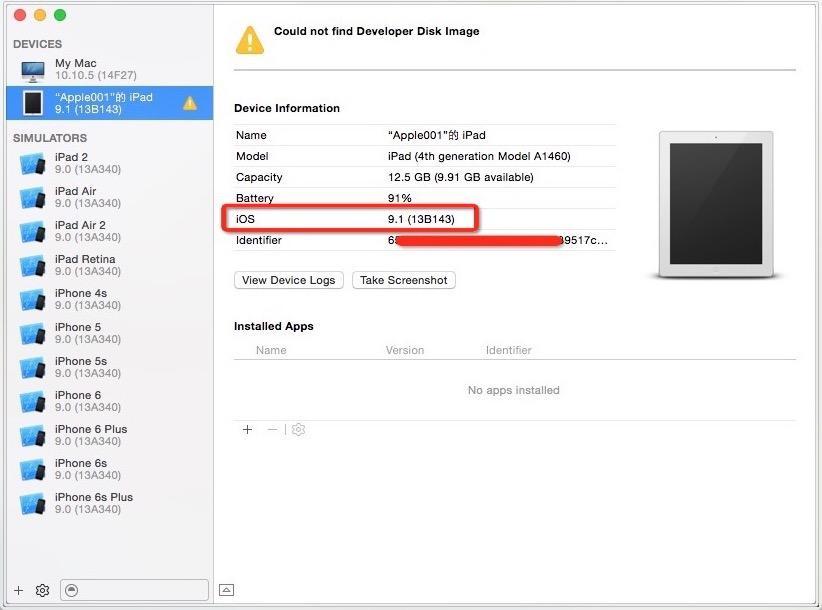Zoom the window using green button
This screenshot has height=610, width=822.
pos(60,15)
